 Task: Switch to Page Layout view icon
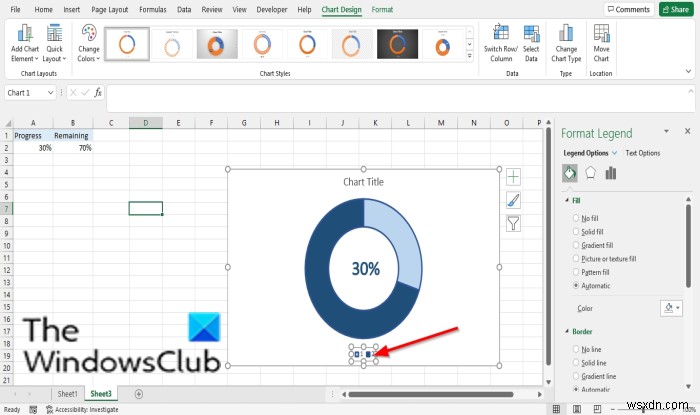577,409
